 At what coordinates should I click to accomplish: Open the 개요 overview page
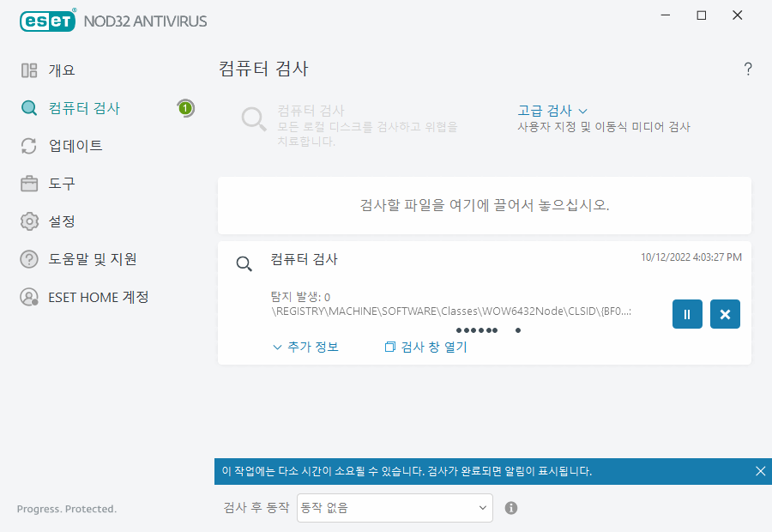61,70
